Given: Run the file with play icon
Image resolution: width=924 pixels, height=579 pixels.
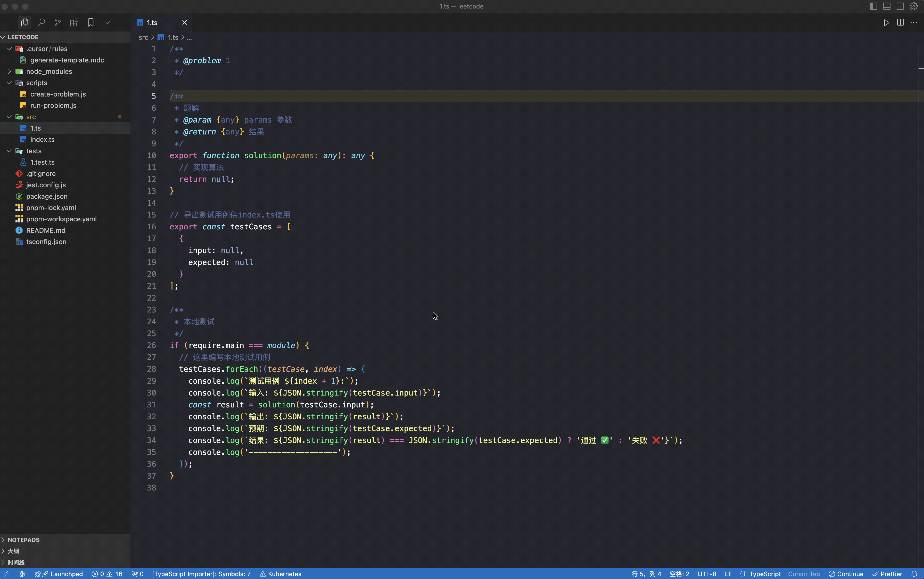Looking at the screenshot, I should 886,23.
